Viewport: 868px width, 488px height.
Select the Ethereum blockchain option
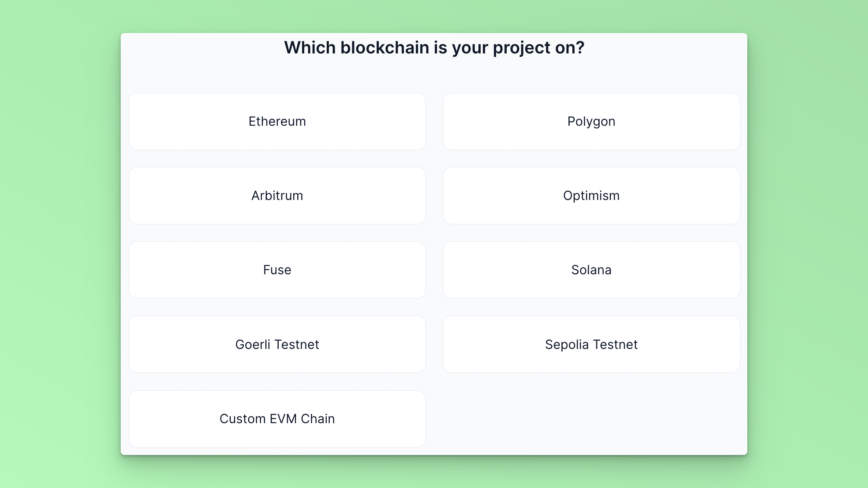277,121
